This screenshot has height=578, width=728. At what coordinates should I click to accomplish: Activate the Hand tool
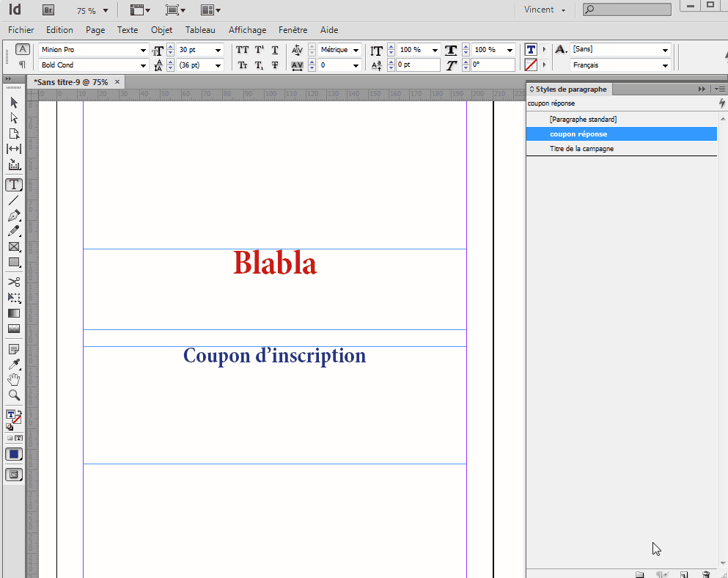(13, 379)
